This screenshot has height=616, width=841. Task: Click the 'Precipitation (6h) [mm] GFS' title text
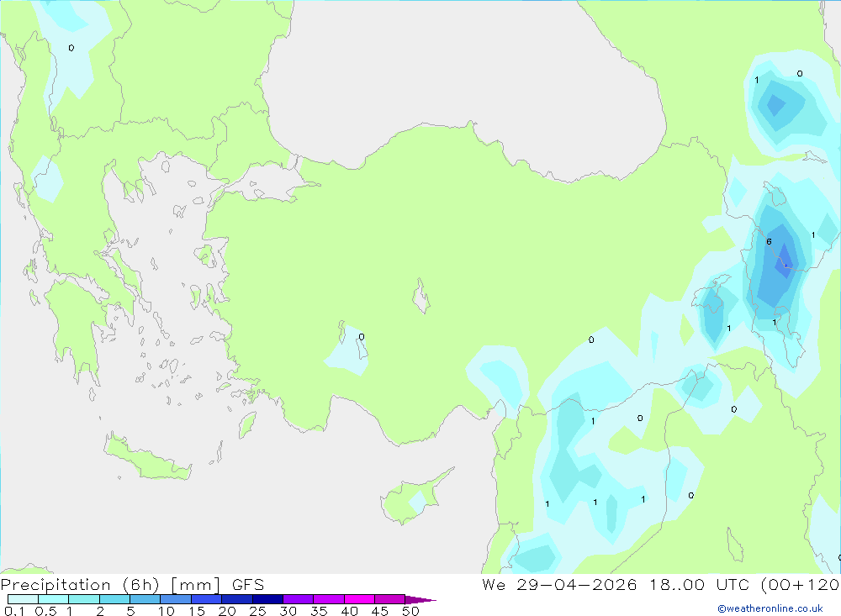(x=133, y=585)
